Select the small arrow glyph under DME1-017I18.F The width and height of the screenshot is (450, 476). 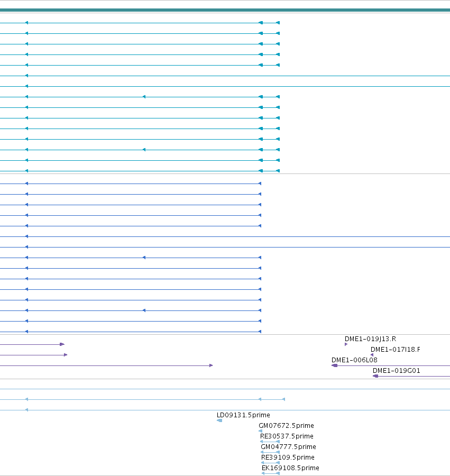tap(372, 355)
